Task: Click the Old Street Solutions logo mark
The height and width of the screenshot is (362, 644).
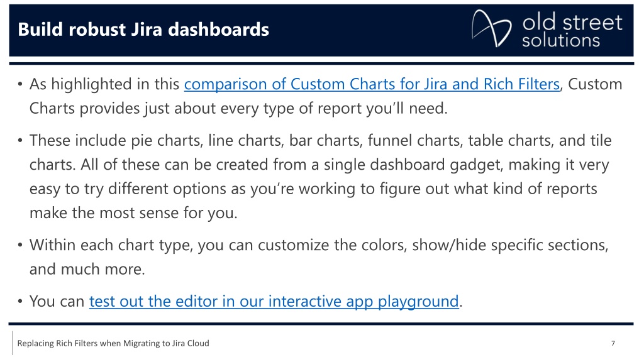Action: (491, 28)
